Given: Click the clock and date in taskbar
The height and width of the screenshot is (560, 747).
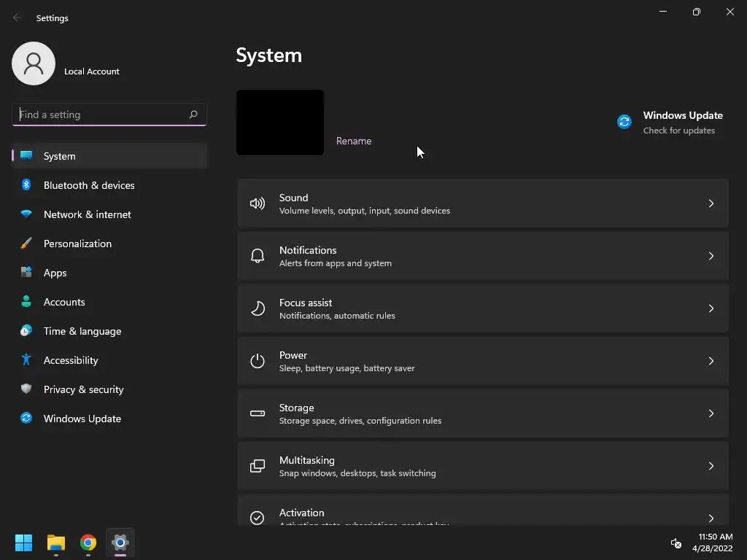Looking at the screenshot, I should (x=713, y=542).
